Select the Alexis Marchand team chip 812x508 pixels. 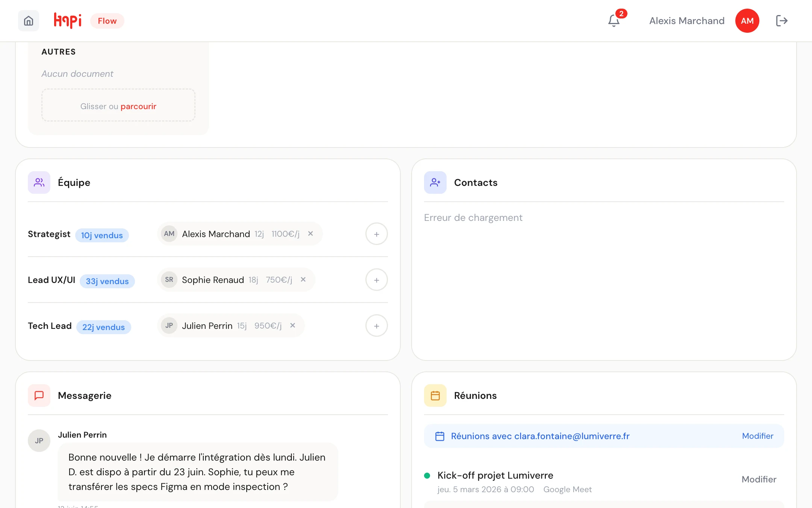coord(240,234)
